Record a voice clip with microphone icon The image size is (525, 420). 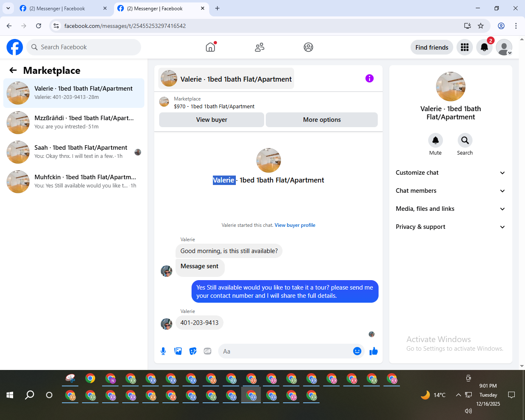pyautogui.click(x=163, y=351)
